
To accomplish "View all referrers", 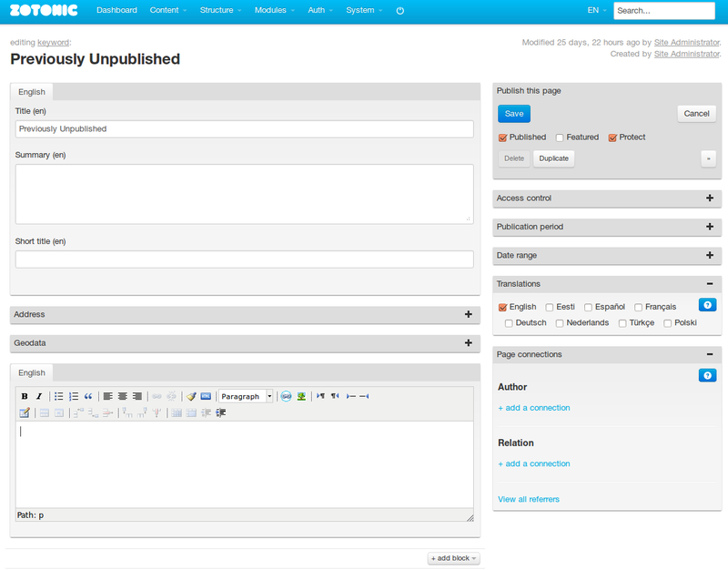I will click(529, 499).
